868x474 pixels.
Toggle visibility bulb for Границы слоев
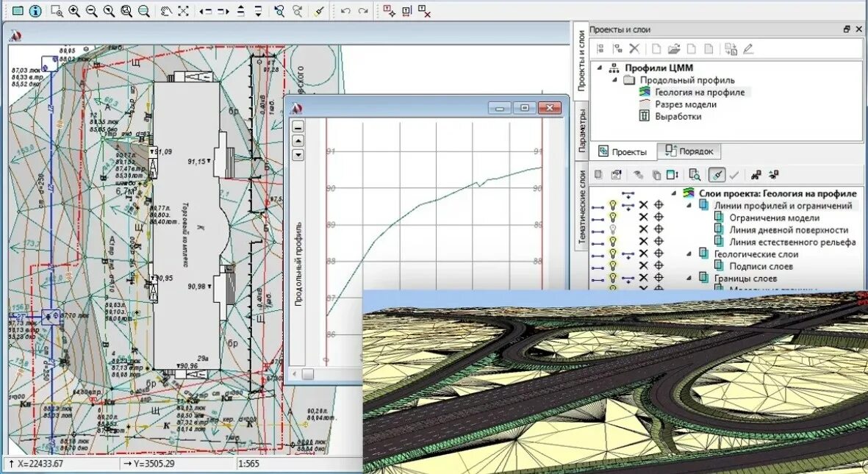(613, 278)
